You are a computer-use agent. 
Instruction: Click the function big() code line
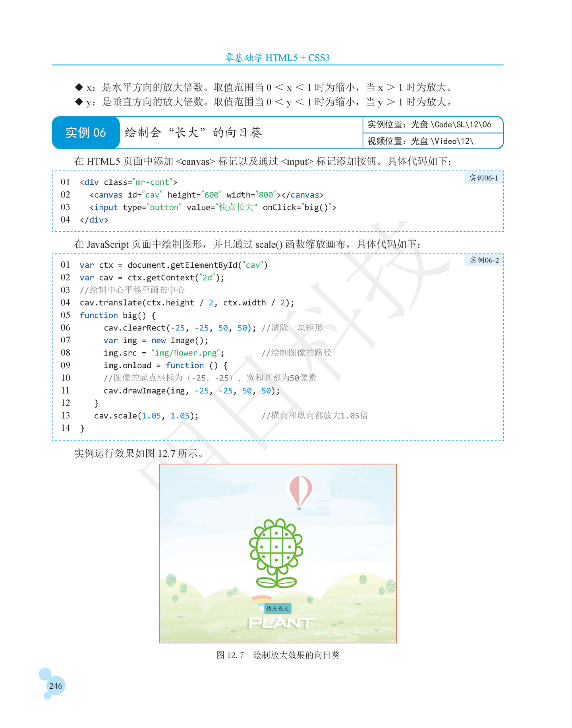pos(118,315)
